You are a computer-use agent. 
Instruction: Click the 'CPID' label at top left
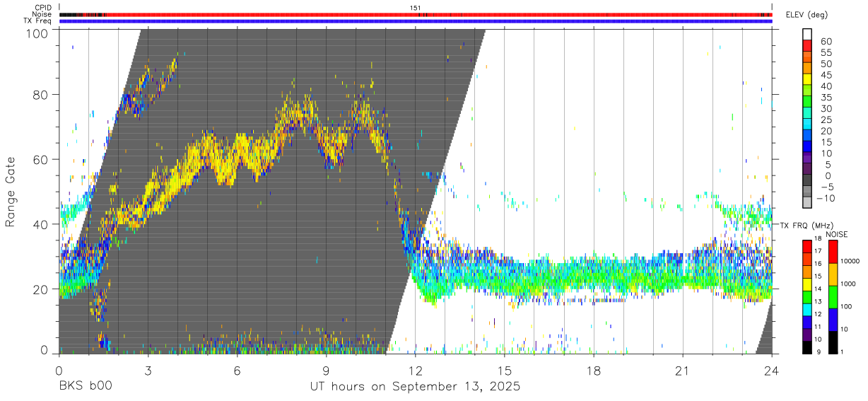pyautogui.click(x=42, y=8)
